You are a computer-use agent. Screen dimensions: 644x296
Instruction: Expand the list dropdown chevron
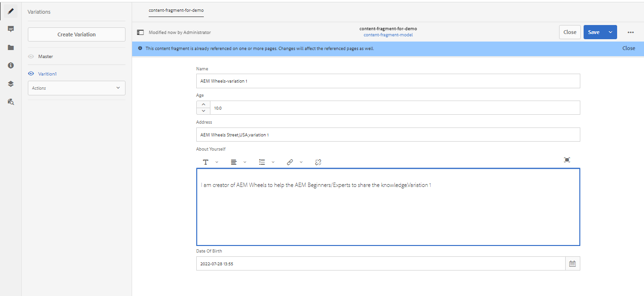tap(273, 162)
